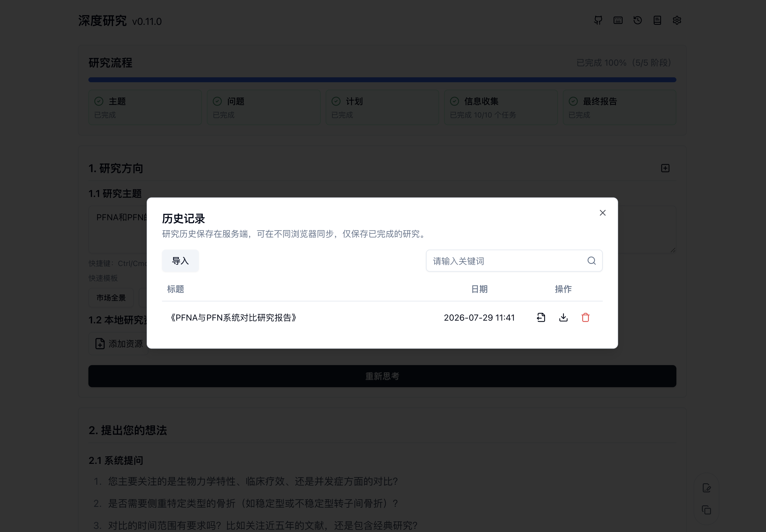Screen dimensions: 766x532
Task: Select the 主题 stage card
Action: pos(145,107)
